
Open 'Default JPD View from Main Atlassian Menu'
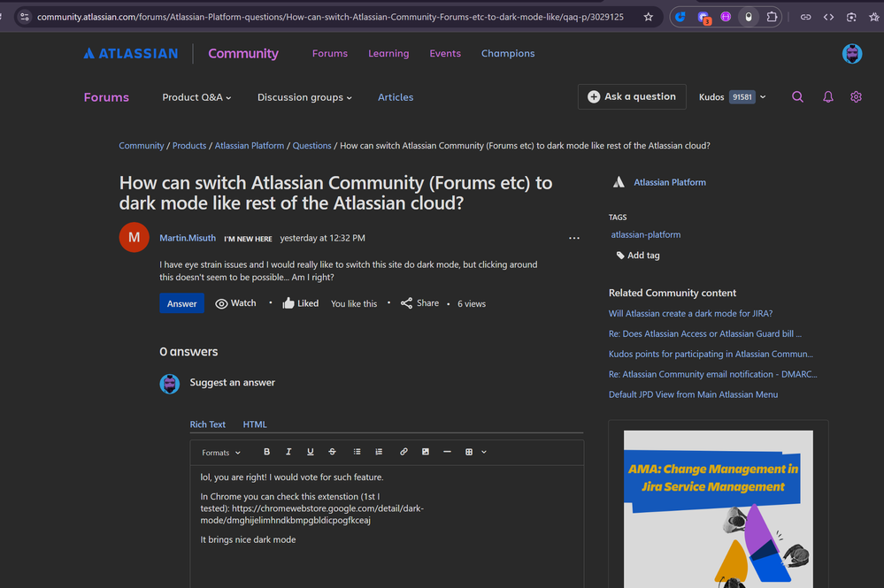[693, 394]
